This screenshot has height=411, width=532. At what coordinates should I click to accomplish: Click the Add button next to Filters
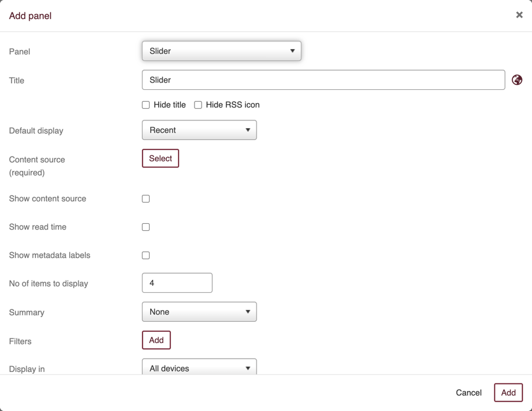156,340
